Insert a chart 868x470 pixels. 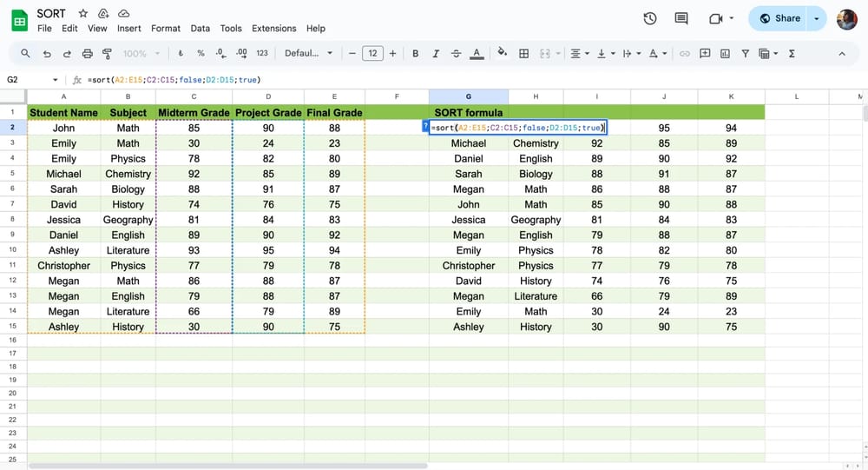[x=725, y=54]
